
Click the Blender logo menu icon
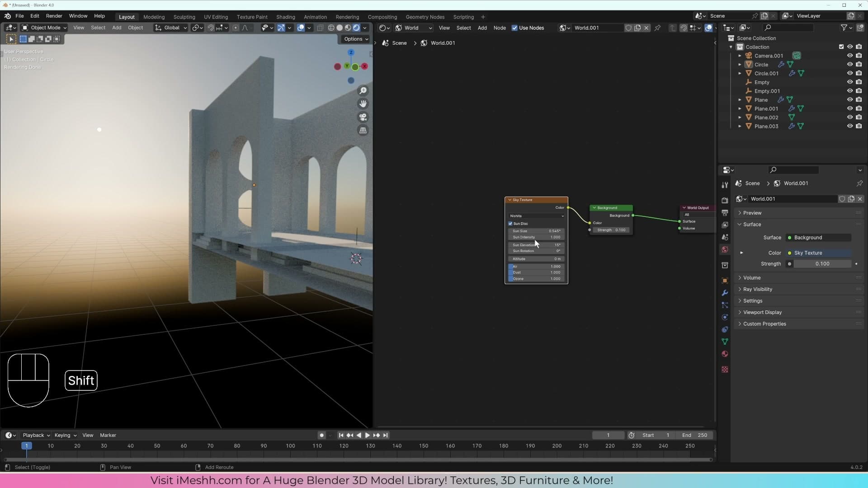coord(8,16)
